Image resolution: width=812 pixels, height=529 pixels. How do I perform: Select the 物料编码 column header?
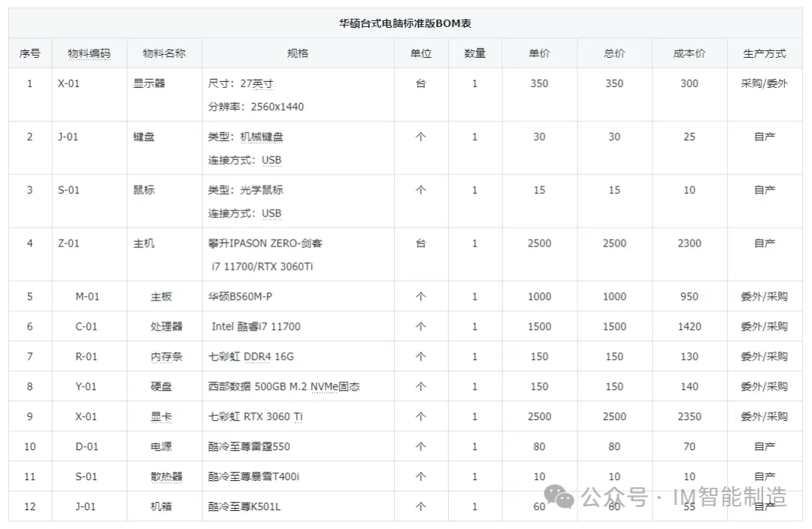pos(89,53)
